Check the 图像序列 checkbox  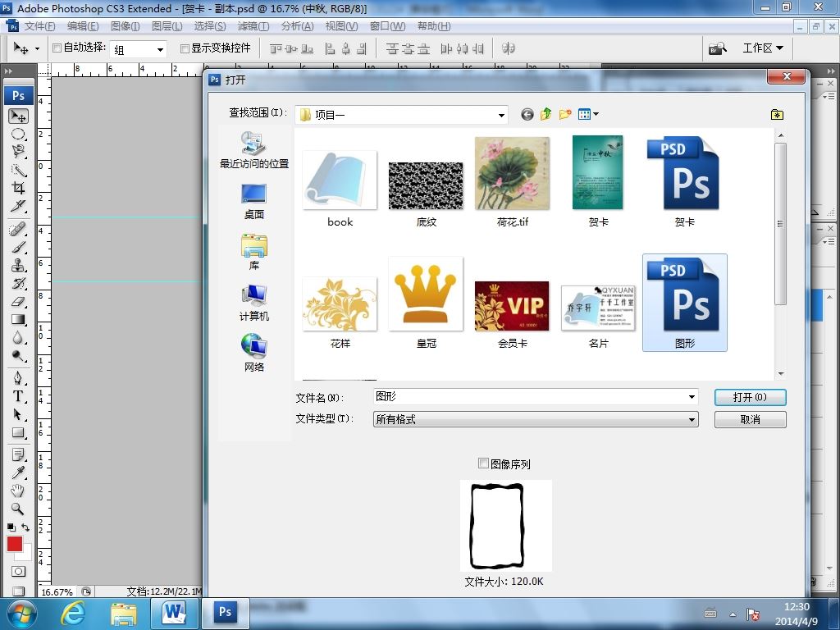point(483,463)
